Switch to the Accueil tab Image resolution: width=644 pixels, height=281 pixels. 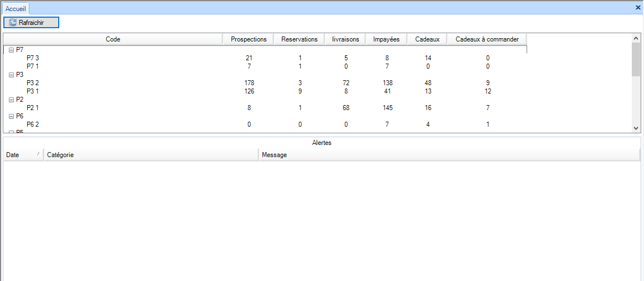click(16, 9)
